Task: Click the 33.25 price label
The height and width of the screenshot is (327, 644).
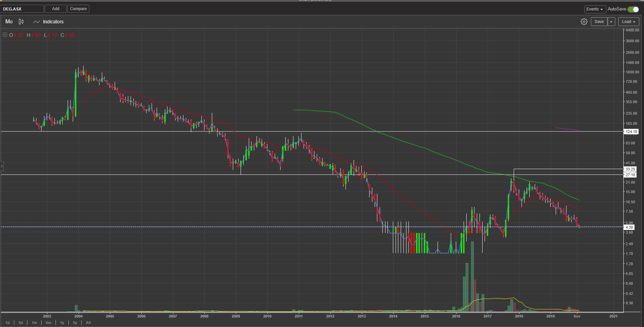Action: pos(630,169)
